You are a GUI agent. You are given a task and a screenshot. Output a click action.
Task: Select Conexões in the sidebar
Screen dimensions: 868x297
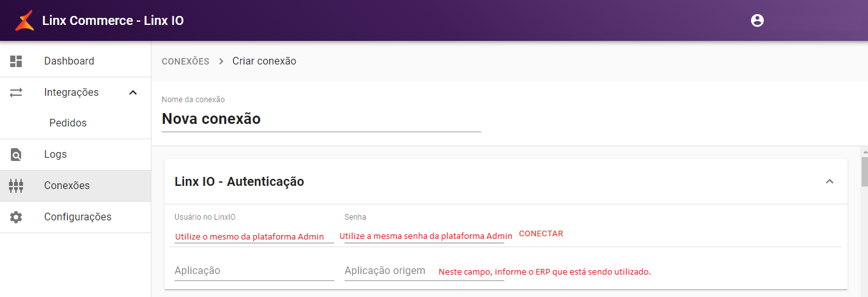click(75, 186)
